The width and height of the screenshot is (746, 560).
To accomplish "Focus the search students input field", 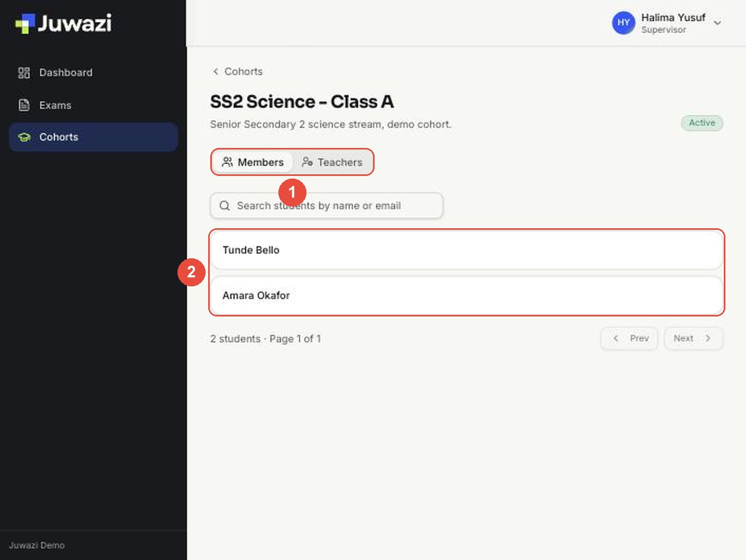I will 327,206.
